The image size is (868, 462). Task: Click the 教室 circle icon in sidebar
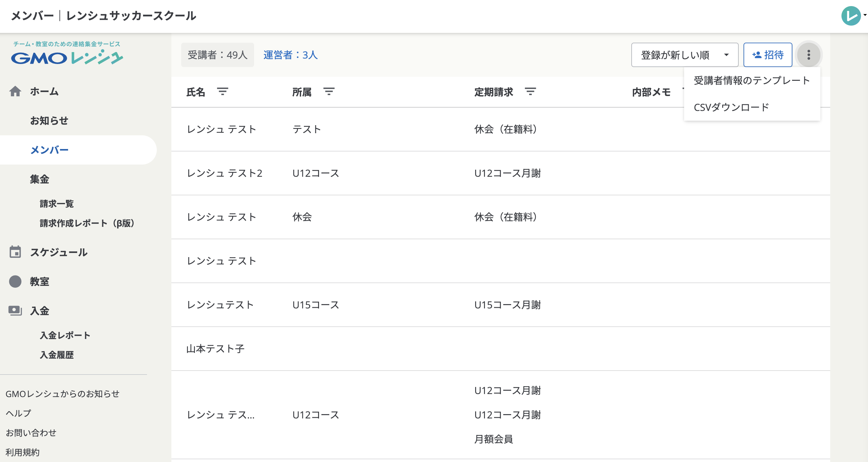(x=15, y=282)
